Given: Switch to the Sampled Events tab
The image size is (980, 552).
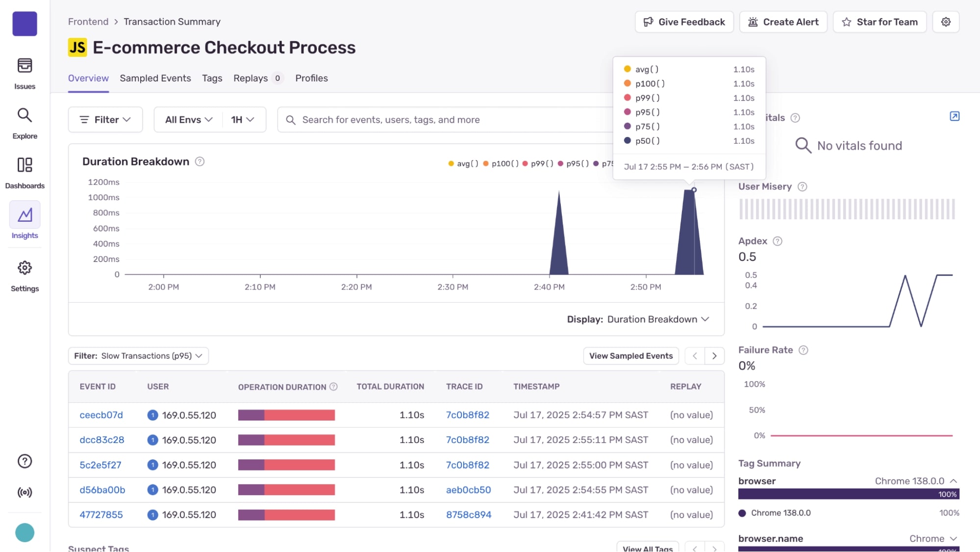Looking at the screenshot, I should 155,78.
